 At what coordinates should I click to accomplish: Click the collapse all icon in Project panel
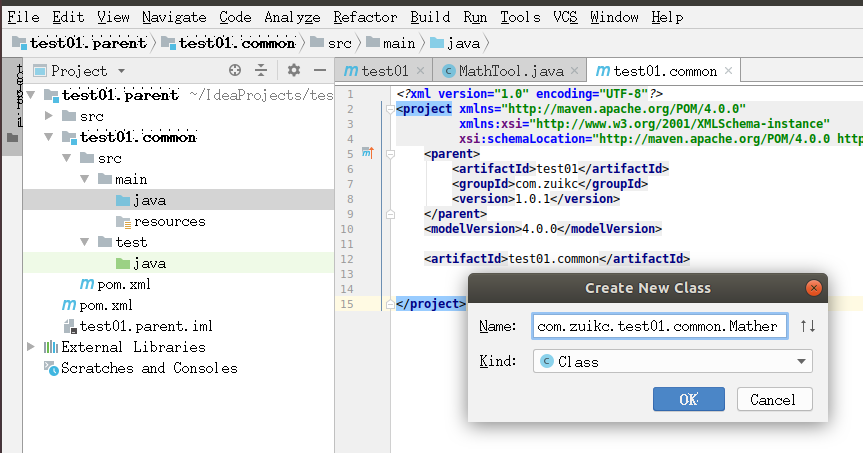(x=261, y=70)
